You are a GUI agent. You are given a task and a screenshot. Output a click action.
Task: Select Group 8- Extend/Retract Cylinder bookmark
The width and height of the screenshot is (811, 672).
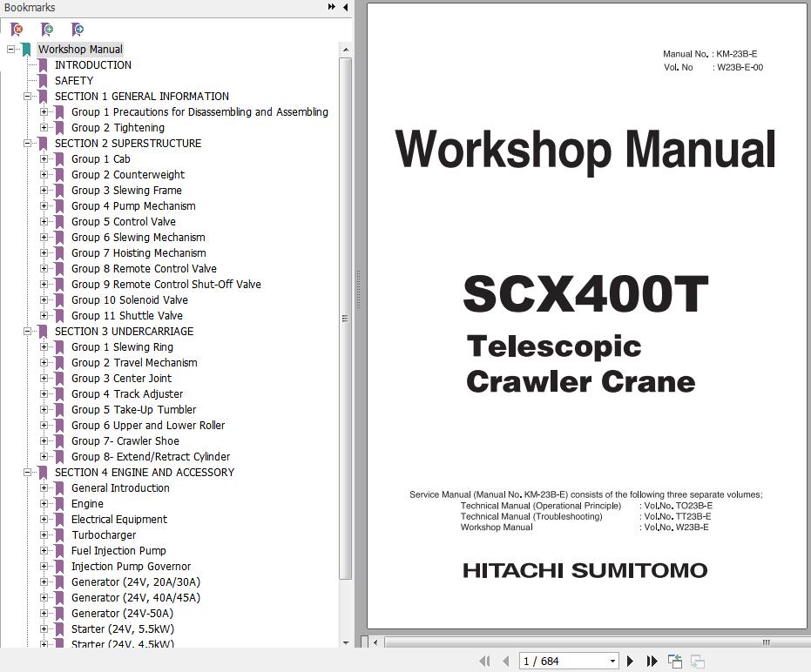(x=151, y=457)
